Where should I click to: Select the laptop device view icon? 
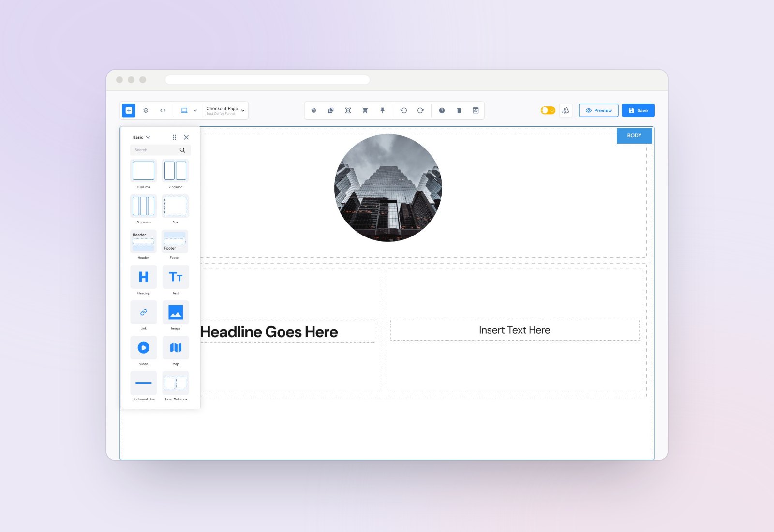[184, 110]
